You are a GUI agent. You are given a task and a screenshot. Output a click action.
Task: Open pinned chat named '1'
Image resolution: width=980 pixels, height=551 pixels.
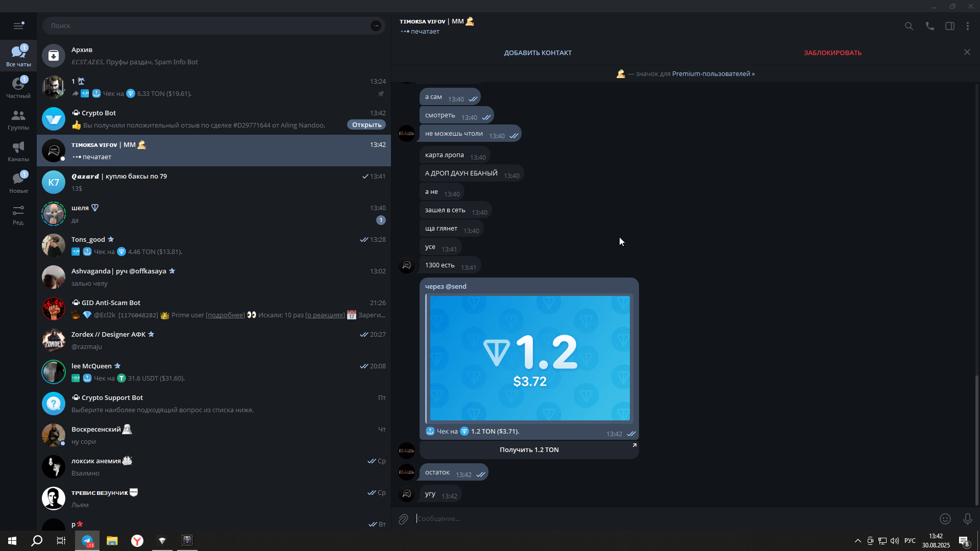(214, 87)
